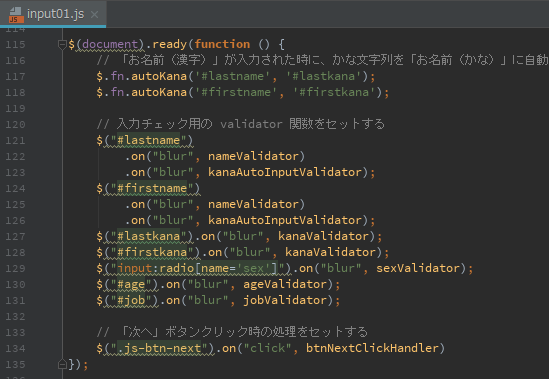This screenshot has height=379, width=549.
Task: Click line number 129 in gutter
Action: pos(15,268)
